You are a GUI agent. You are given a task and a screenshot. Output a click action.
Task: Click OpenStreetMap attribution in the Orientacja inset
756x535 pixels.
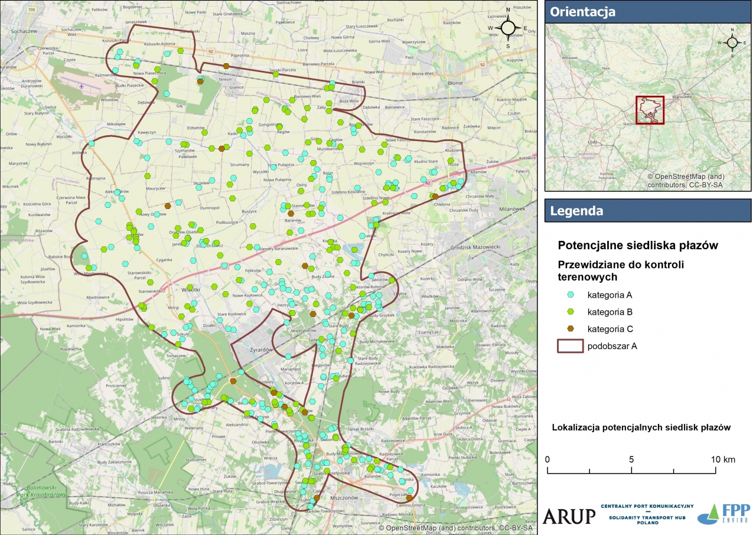(685, 181)
